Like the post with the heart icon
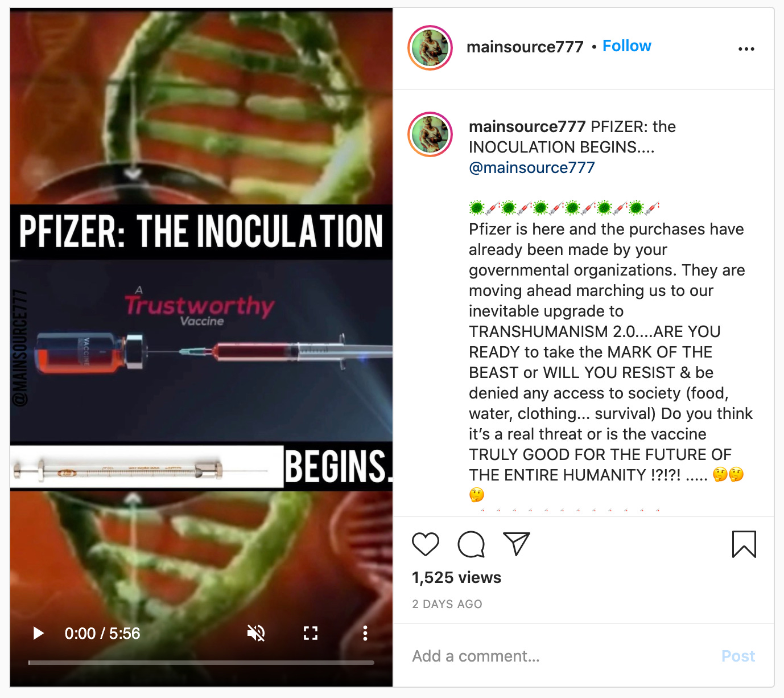This screenshot has width=784, height=698. pos(426,544)
